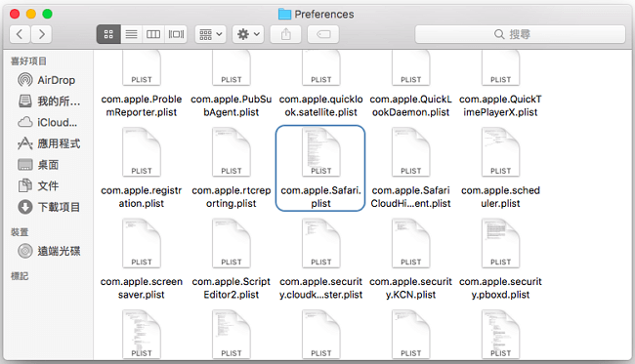The width and height of the screenshot is (635, 364).
Task: Click the com.apple.registration.plist filename label
Action: pos(142,197)
